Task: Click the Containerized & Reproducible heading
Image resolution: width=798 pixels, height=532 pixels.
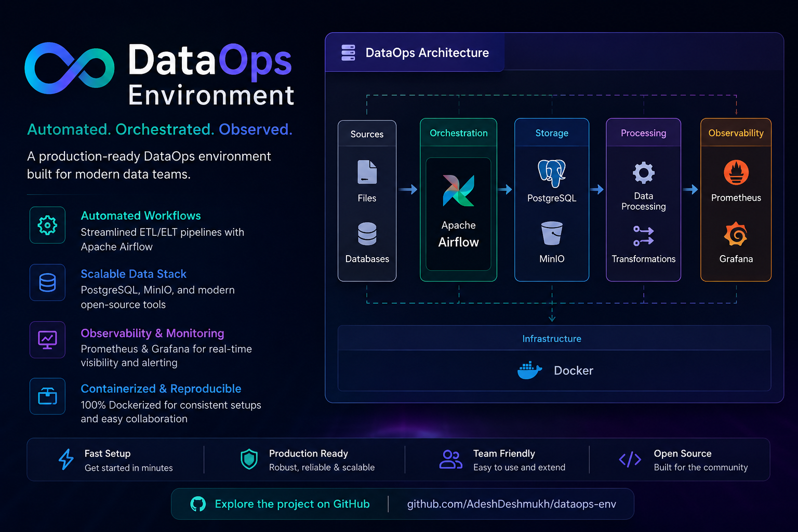Action: [161, 389]
